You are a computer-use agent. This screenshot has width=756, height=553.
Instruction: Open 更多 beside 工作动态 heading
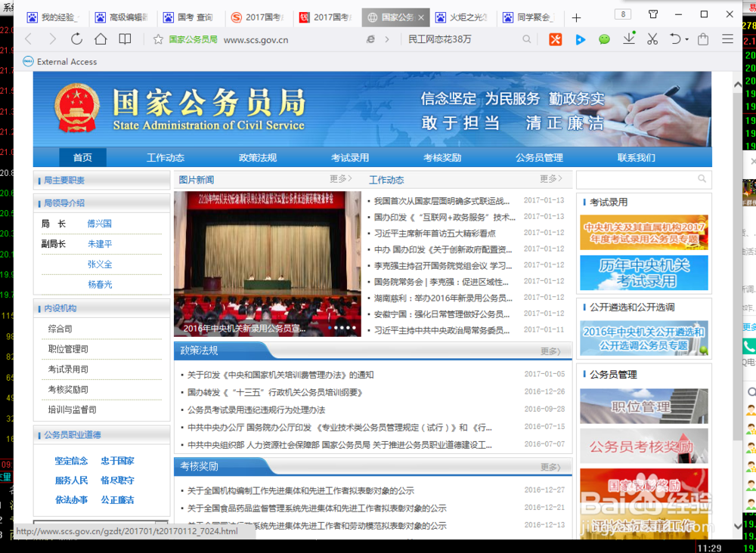click(x=551, y=179)
